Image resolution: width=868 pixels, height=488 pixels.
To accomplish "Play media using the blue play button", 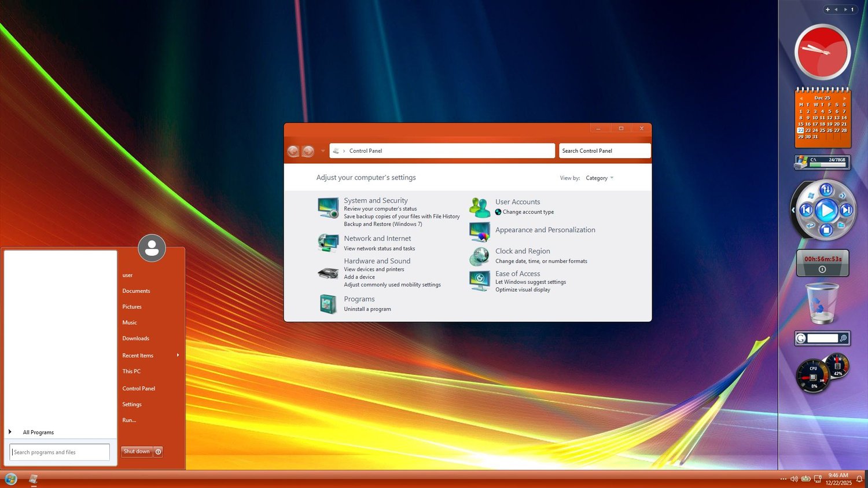I will coord(826,210).
